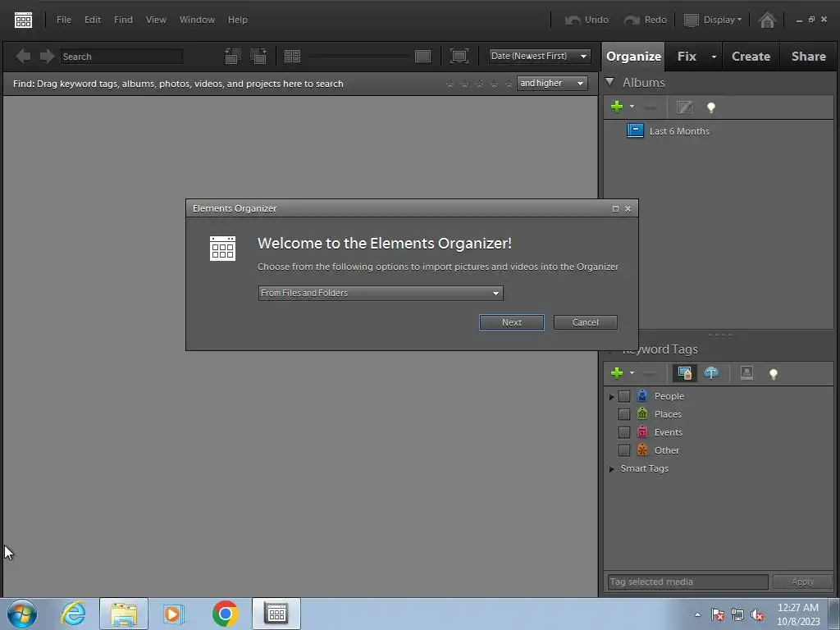Open the Keyword Tags lightbulb tips icon
The image size is (840, 630).
[x=773, y=374]
